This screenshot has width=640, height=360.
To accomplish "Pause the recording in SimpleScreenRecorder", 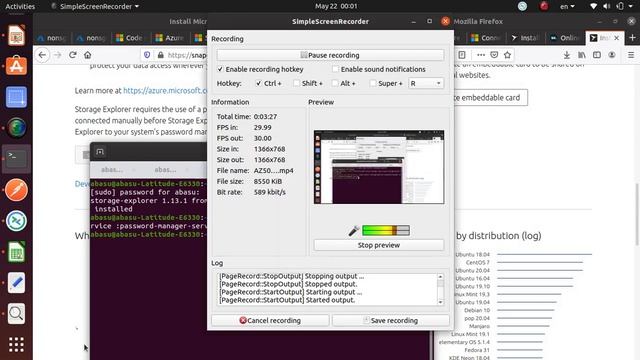I will point(330,55).
